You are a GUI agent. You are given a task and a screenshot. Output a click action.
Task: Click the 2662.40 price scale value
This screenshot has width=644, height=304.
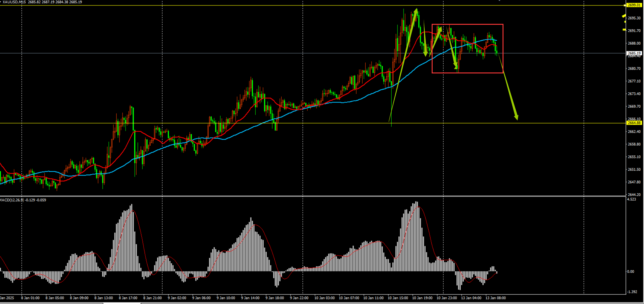pyautogui.click(x=634, y=132)
